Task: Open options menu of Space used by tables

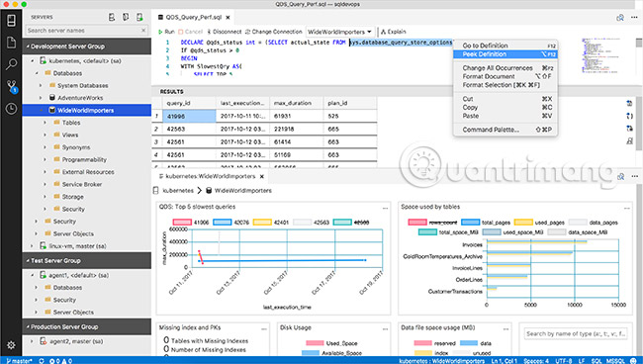Action: click(x=626, y=209)
